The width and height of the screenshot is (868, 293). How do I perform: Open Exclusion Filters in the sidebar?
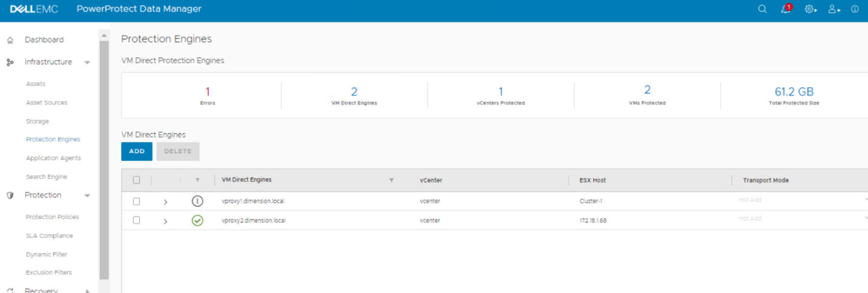48,272
